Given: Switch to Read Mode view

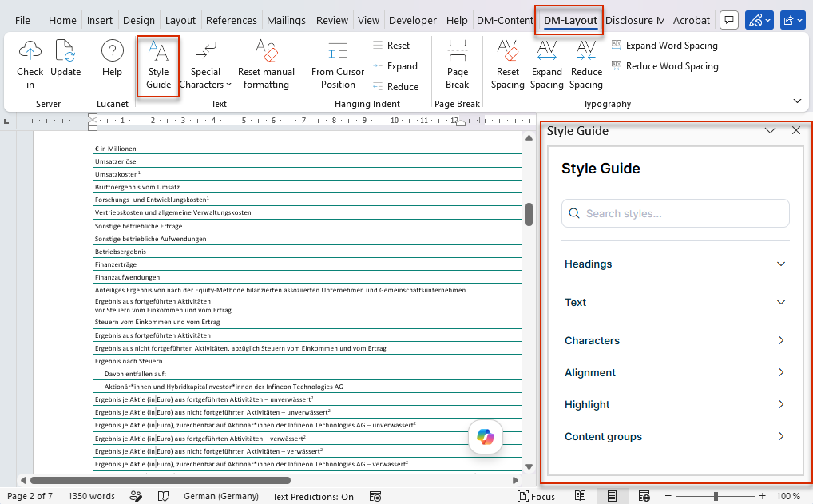Looking at the screenshot, I should (x=580, y=496).
